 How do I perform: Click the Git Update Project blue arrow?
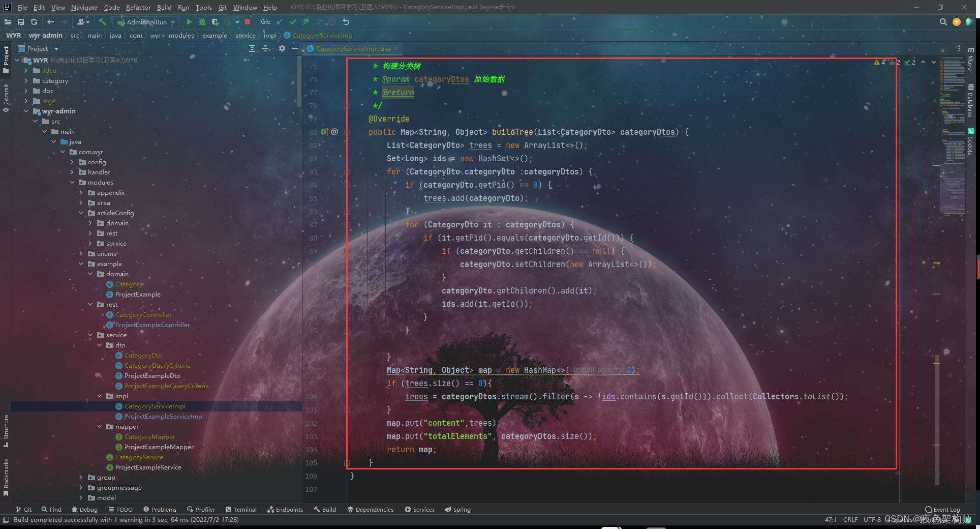(280, 22)
